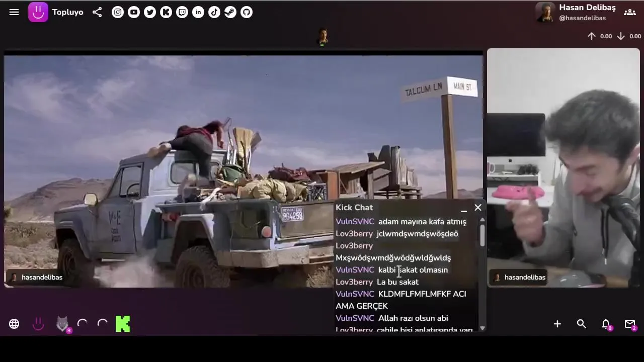Open the notifications bell

click(606, 324)
